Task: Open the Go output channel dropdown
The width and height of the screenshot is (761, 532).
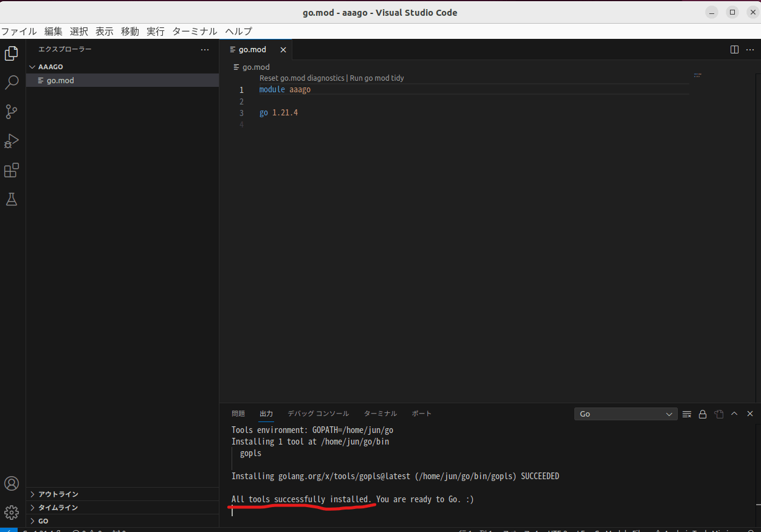Action: pyautogui.click(x=626, y=414)
